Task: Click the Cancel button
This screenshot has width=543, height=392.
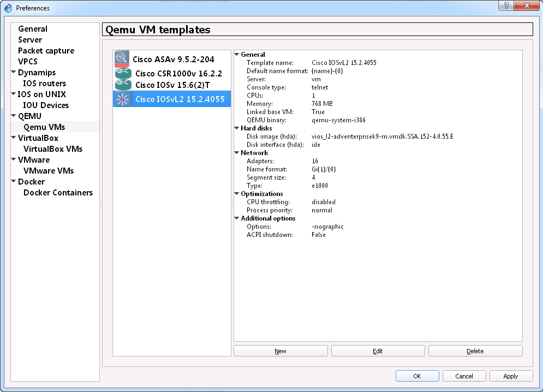Action: coord(464,376)
